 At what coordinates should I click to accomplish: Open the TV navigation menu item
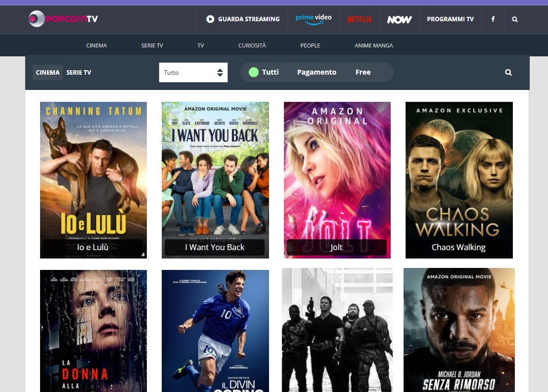[201, 45]
